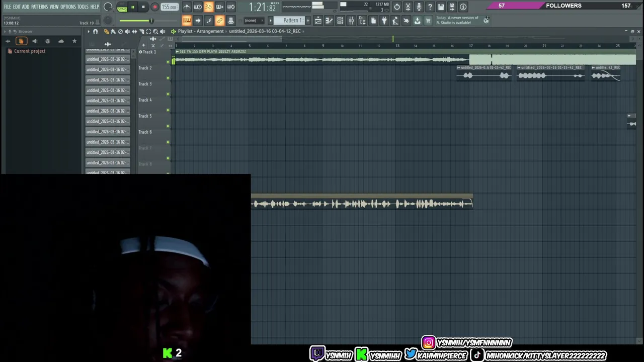
Task: Open the tempo tapper icon
Action: point(395,21)
